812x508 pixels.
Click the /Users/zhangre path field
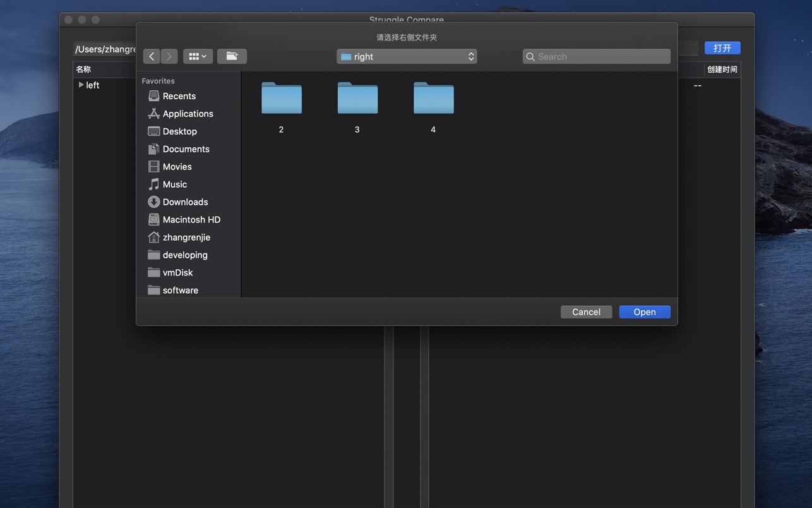pyautogui.click(x=105, y=49)
